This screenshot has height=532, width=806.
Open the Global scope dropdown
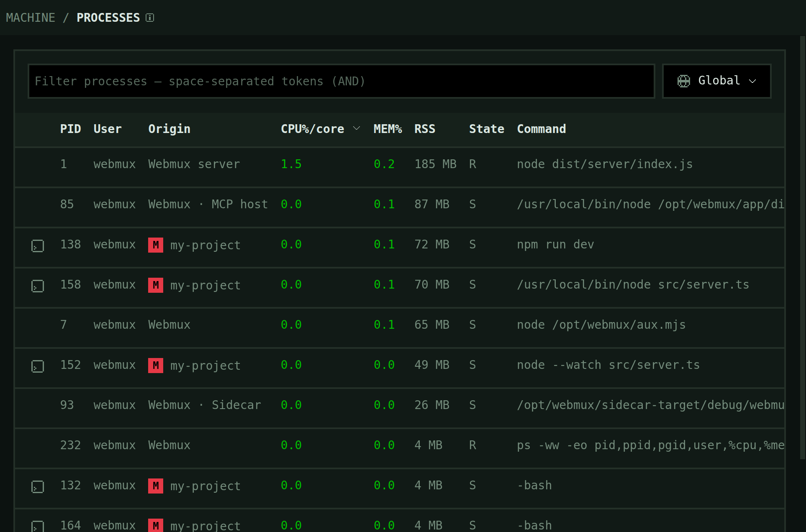717,81
